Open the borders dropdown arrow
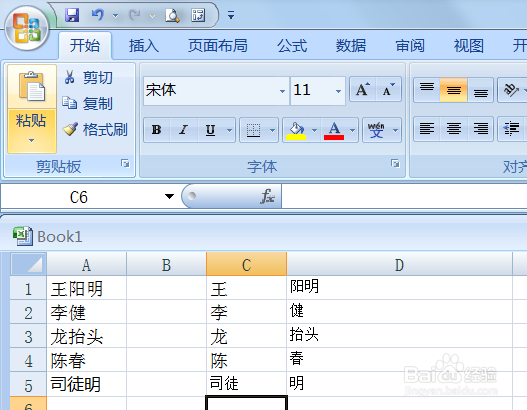This screenshot has width=527, height=410. pyautogui.click(x=272, y=130)
